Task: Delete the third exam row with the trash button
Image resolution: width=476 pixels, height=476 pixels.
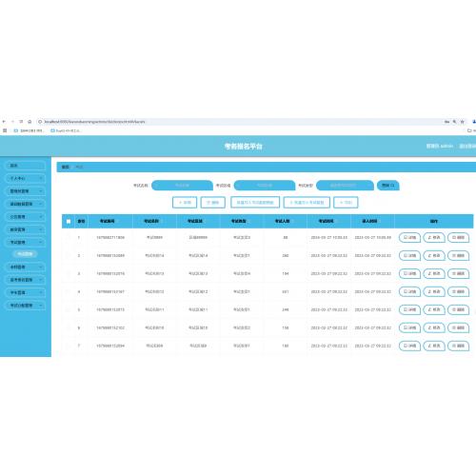Action: coord(458,273)
